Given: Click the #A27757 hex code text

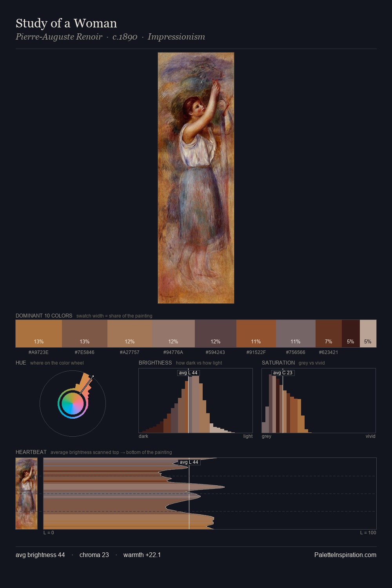Looking at the screenshot, I should 130,352.
